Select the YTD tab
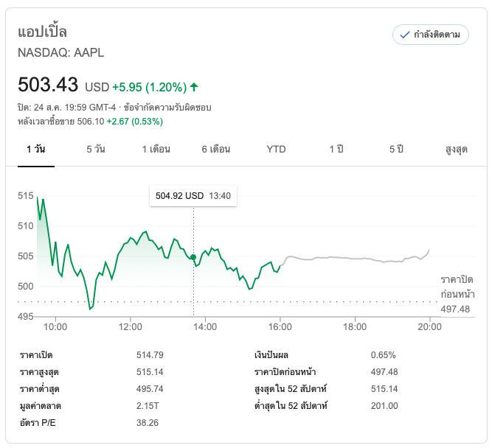 276,149
